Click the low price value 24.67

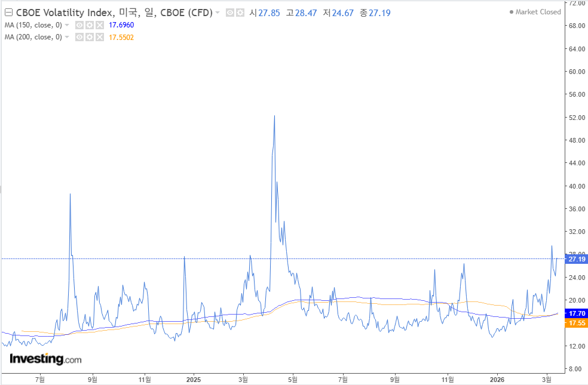pos(342,13)
